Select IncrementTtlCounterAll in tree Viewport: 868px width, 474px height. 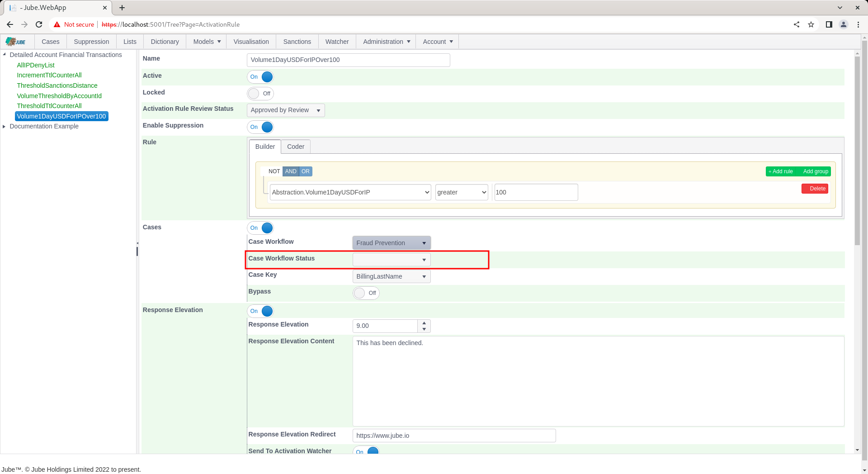[49, 75]
